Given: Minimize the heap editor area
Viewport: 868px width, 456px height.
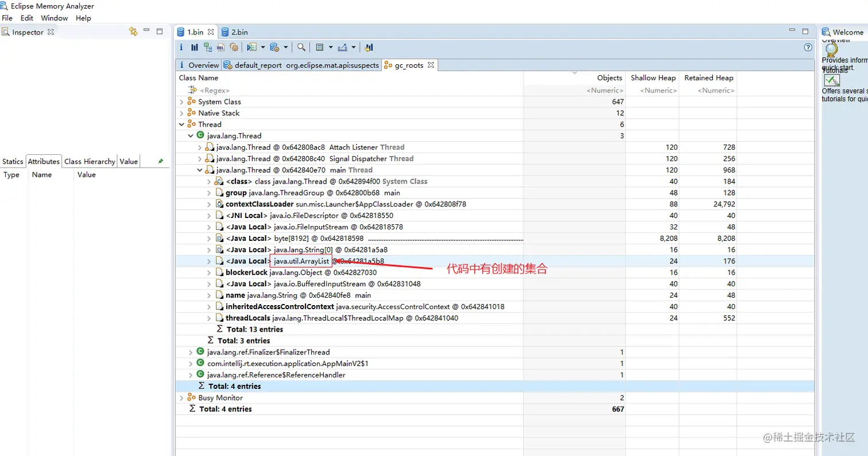Looking at the screenshot, I should point(793,30).
